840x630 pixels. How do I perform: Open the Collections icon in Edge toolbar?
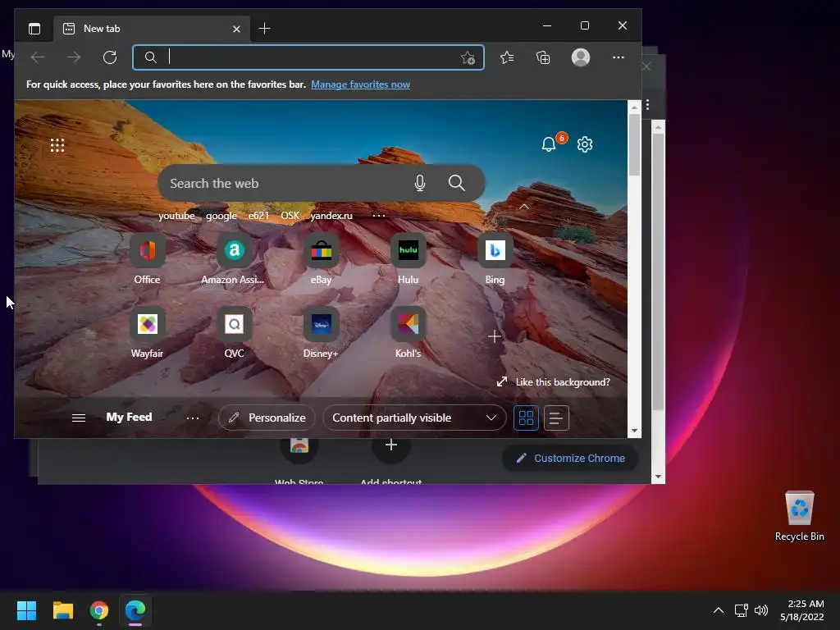543,57
